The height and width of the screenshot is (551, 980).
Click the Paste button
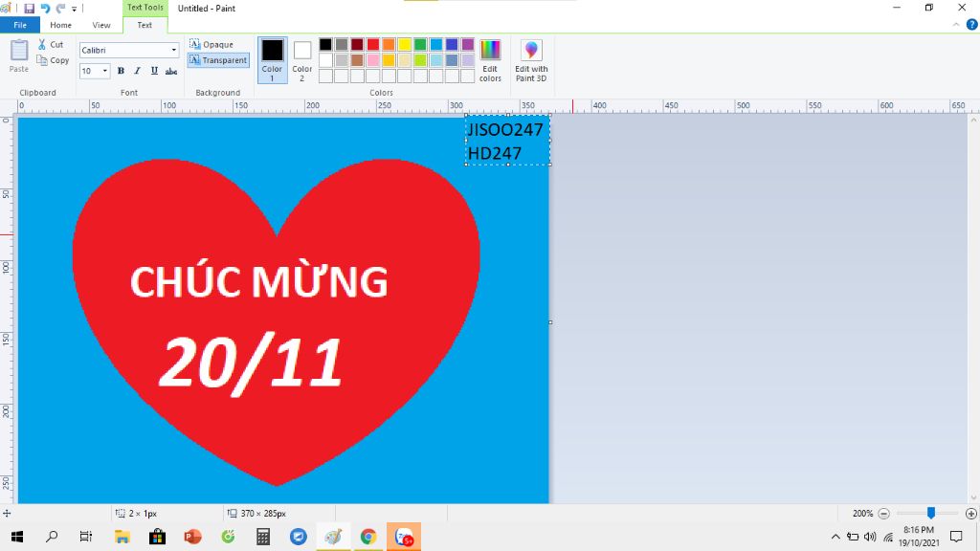(19, 56)
